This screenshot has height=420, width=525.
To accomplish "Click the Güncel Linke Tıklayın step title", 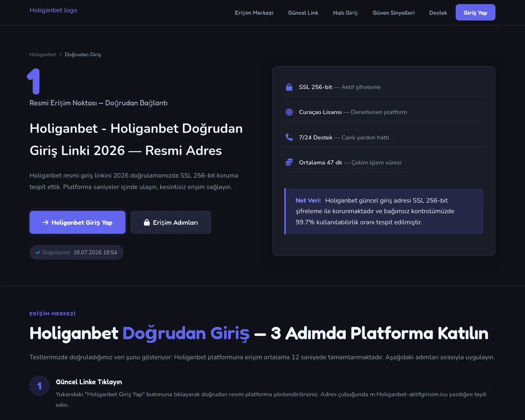I will coord(89,382).
